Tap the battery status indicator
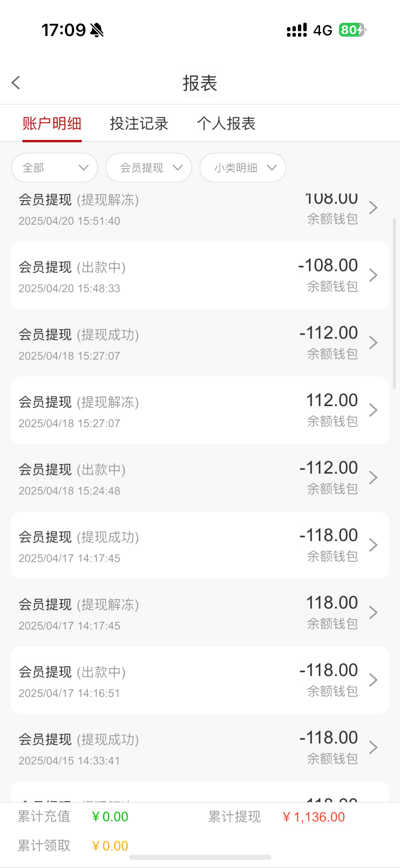This screenshot has height=868, width=400. click(x=352, y=30)
